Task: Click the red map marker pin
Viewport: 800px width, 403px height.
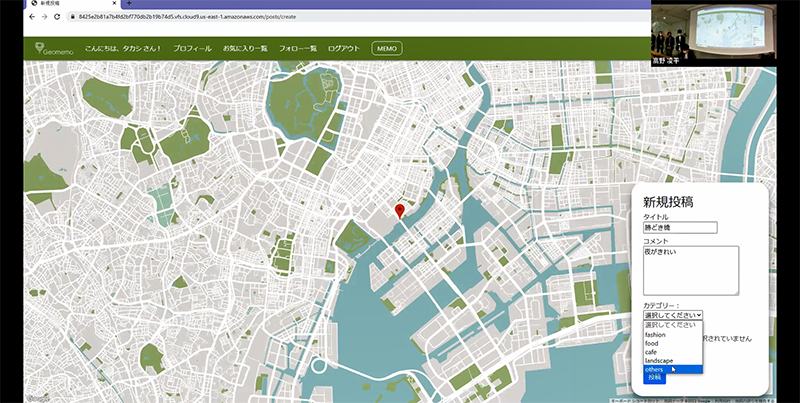Action: pos(400,210)
